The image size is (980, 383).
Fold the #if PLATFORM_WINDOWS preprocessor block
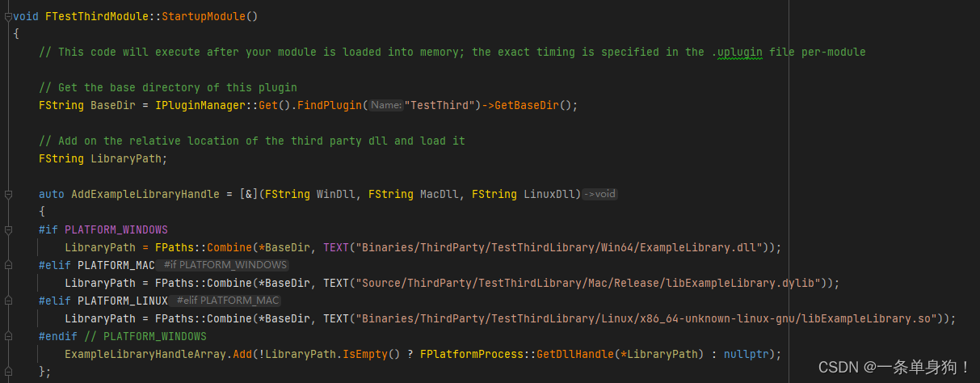pyautogui.click(x=7, y=229)
